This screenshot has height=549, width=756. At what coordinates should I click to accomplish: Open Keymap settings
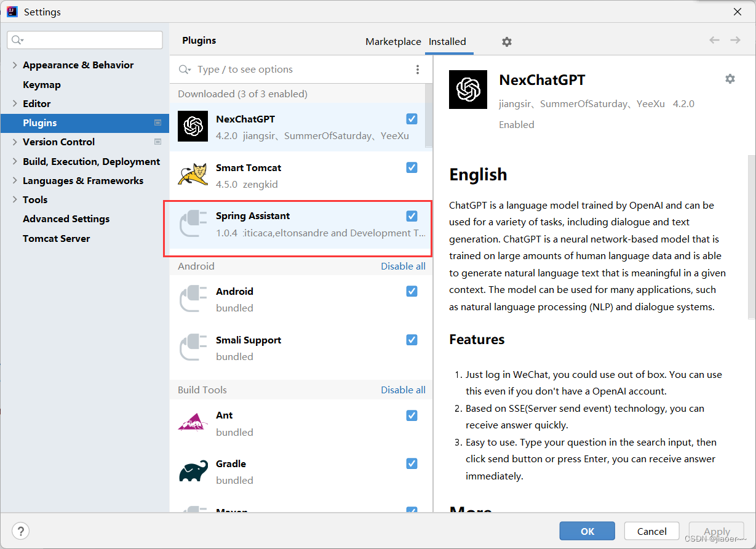pos(42,84)
